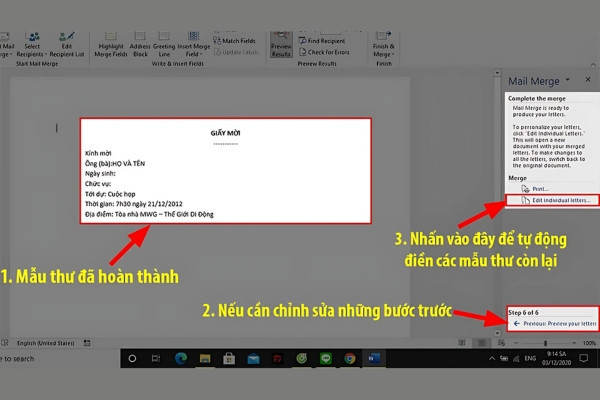Open Select Recipients dropdown arrow
The image size is (600, 400).
(46, 54)
